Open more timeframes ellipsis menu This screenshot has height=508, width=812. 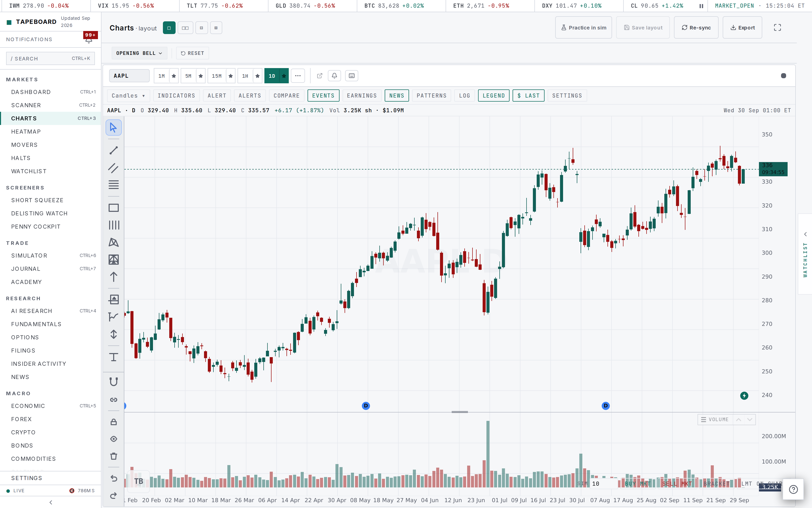tap(298, 76)
